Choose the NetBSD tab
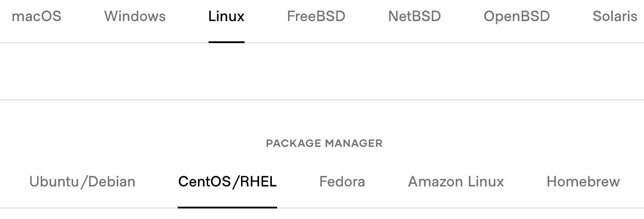 (x=414, y=17)
